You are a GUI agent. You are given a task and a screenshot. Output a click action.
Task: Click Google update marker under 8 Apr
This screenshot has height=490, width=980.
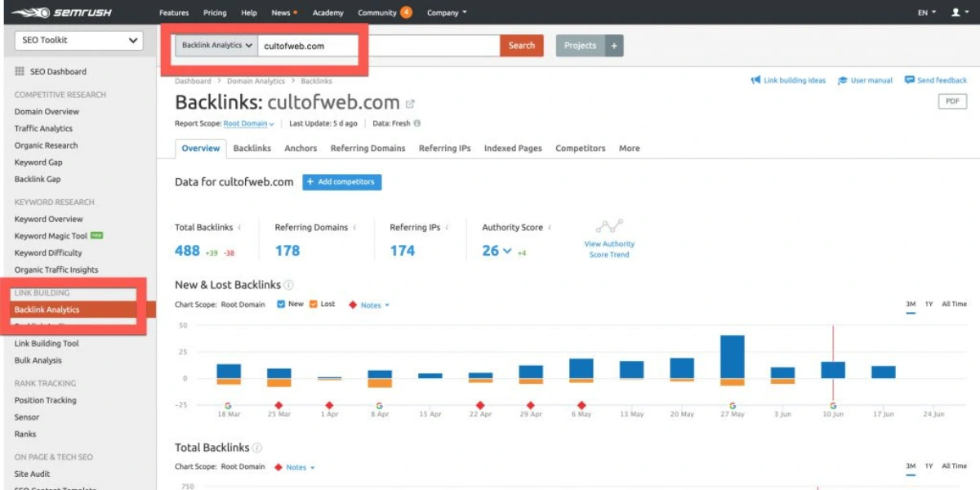[x=380, y=405]
